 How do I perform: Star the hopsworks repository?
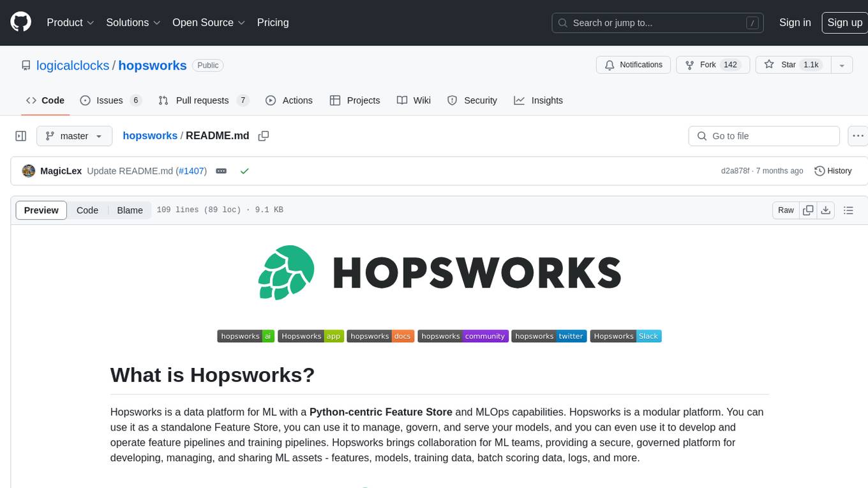(x=793, y=65)
